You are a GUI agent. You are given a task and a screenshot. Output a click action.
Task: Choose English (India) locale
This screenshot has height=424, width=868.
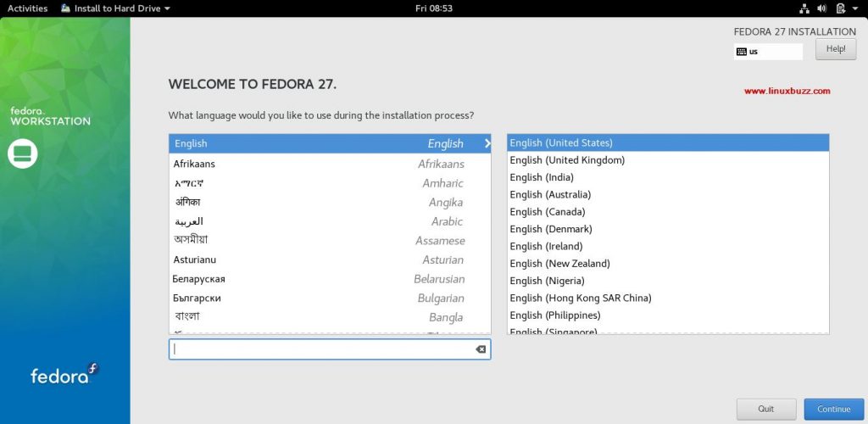tap(668, 177)
